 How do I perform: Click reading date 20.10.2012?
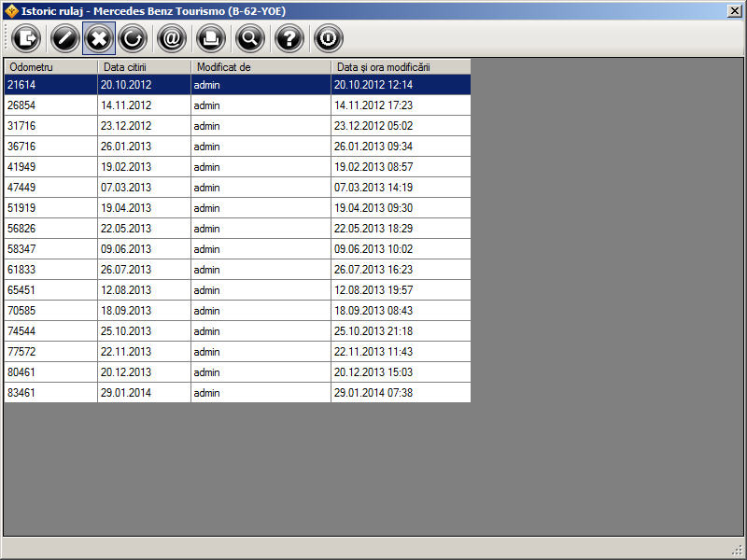point(126,85)
